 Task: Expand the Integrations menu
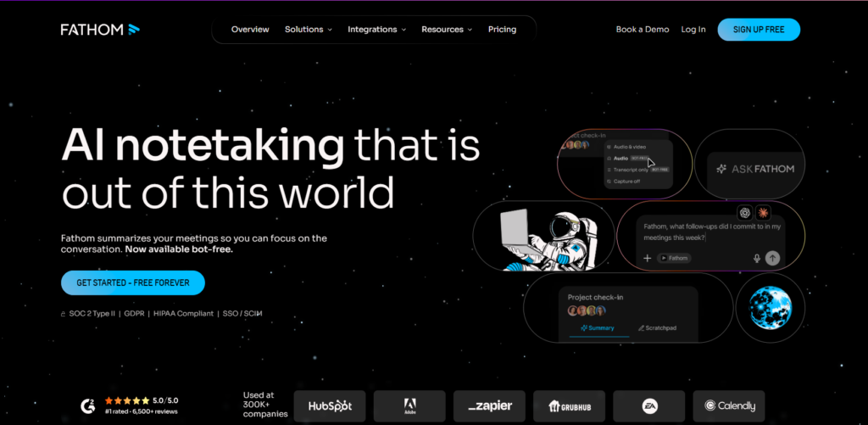[x=377, y=30]
